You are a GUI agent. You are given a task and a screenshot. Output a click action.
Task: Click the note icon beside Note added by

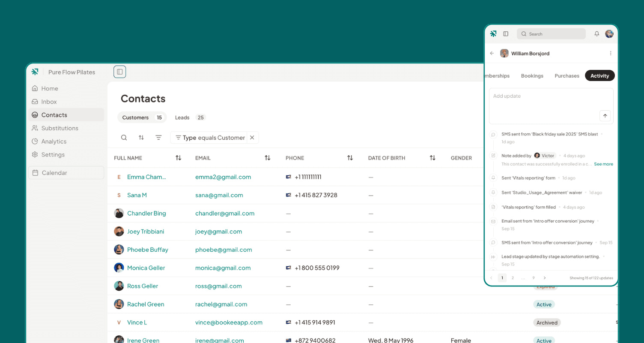point(493,156)
